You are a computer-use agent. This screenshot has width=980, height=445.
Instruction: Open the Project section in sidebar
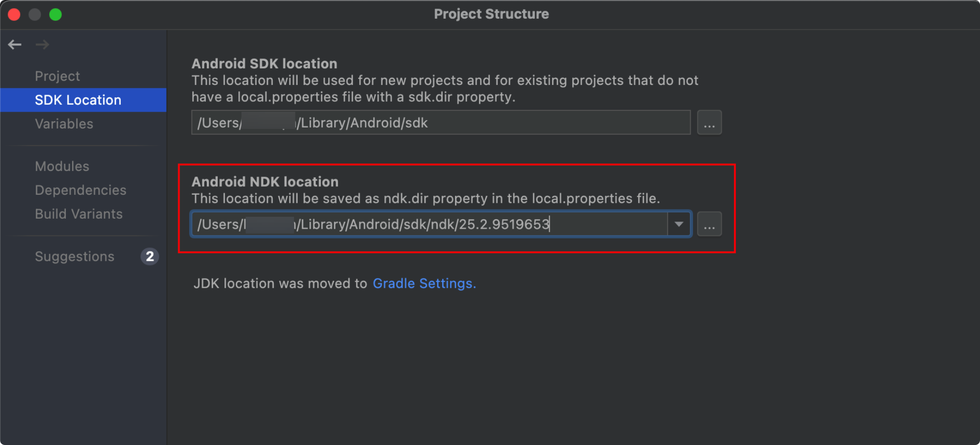click(57, 76)
